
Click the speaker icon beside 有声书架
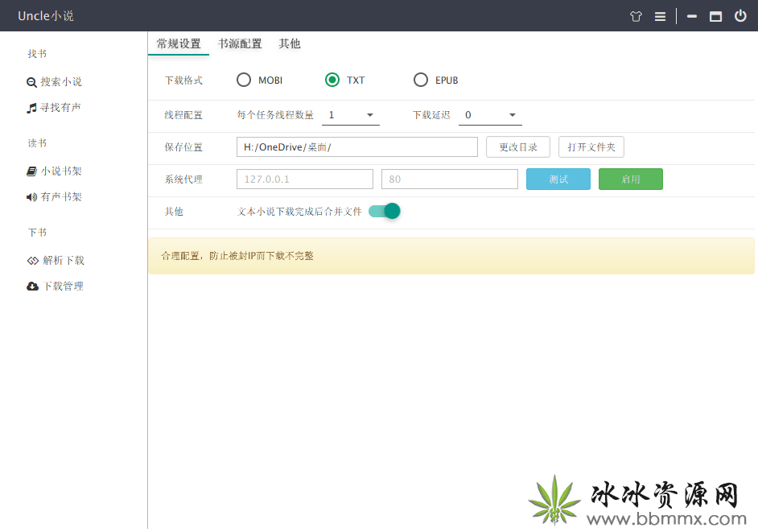(31, 197)
